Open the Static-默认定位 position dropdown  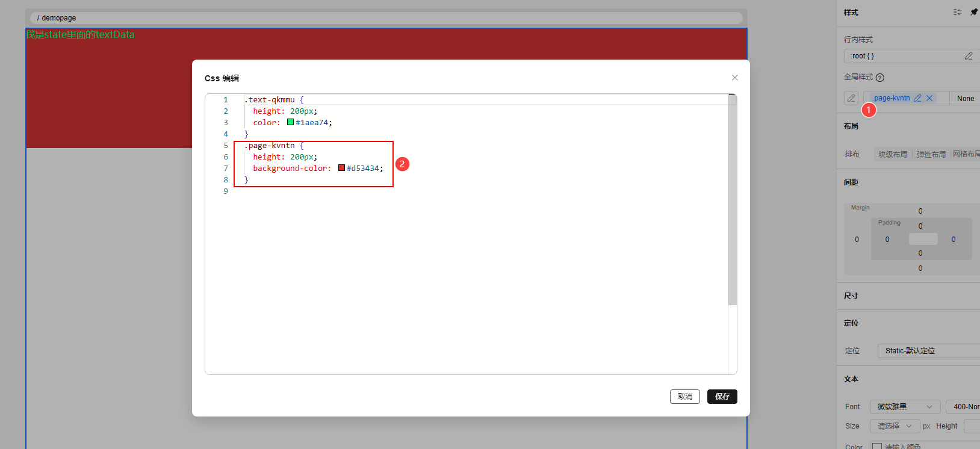[x=927, y=351]
